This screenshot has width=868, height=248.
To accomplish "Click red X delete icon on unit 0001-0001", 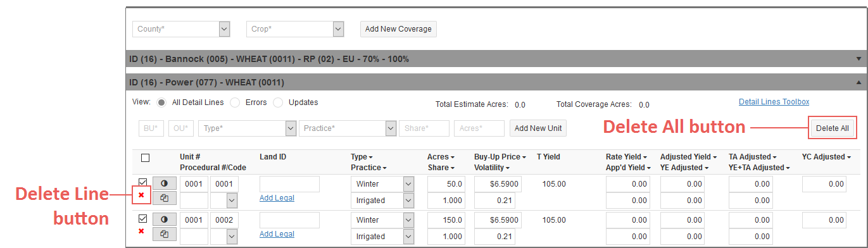I will [141, 195].
